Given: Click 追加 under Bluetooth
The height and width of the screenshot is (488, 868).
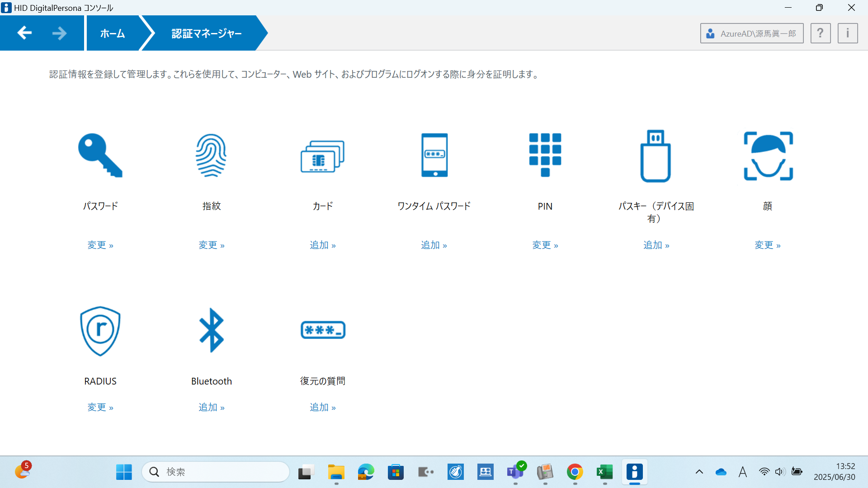Looking at the screenshot, I should 211,407.
